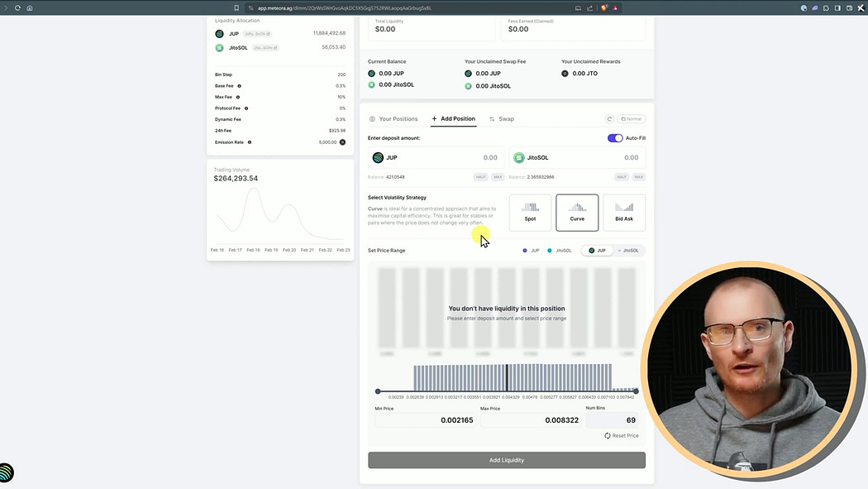Select the Curve volatility strategy
The image size is (868, 489).
point(577,213)
